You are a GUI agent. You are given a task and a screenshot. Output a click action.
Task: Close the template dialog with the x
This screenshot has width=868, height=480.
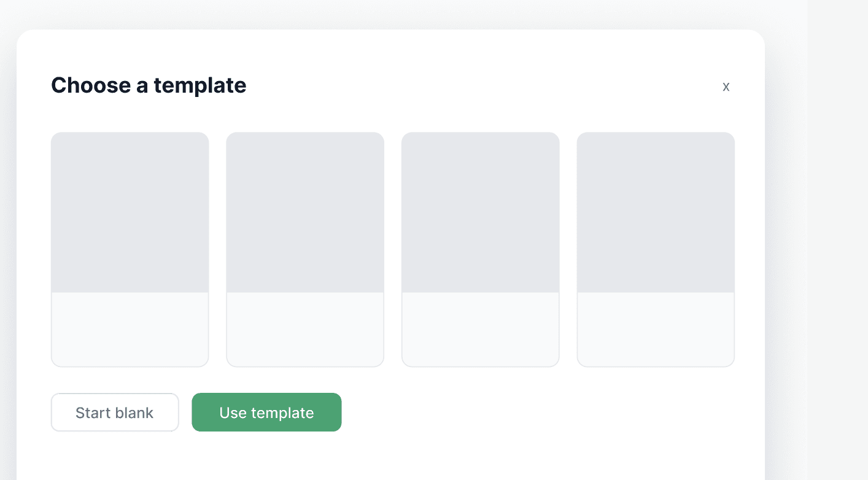(x=726, y=87)
